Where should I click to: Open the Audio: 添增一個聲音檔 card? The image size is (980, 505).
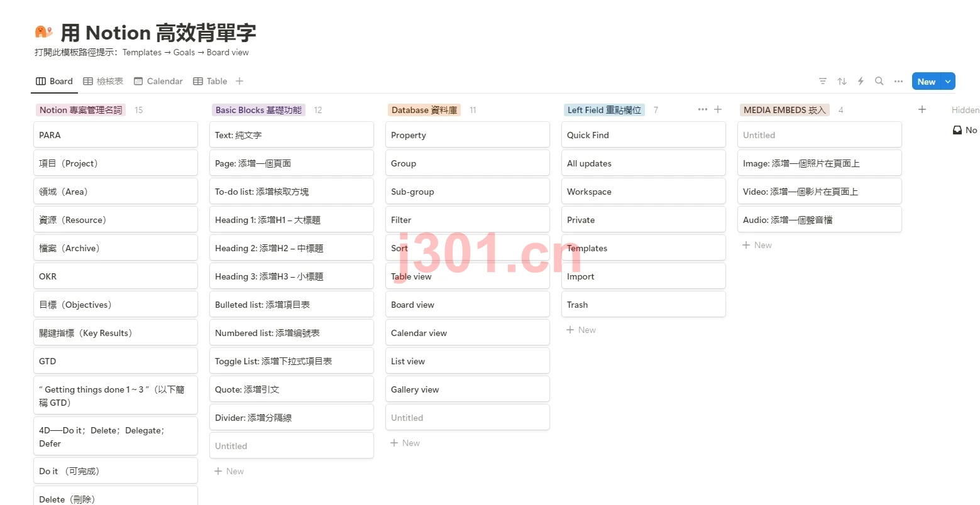(x=820, y=220)
